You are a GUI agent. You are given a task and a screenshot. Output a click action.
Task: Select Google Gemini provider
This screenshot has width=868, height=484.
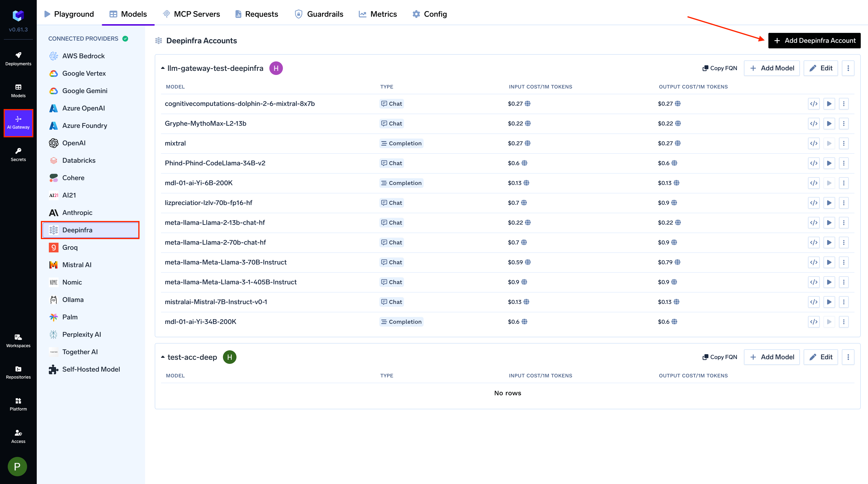(91, 91)
